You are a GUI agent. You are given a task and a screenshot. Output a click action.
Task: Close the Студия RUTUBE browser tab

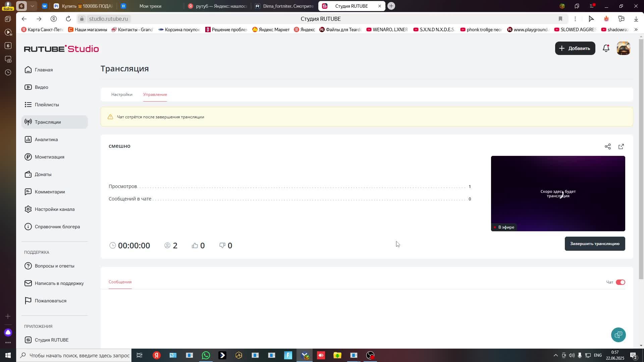[380, 6]
